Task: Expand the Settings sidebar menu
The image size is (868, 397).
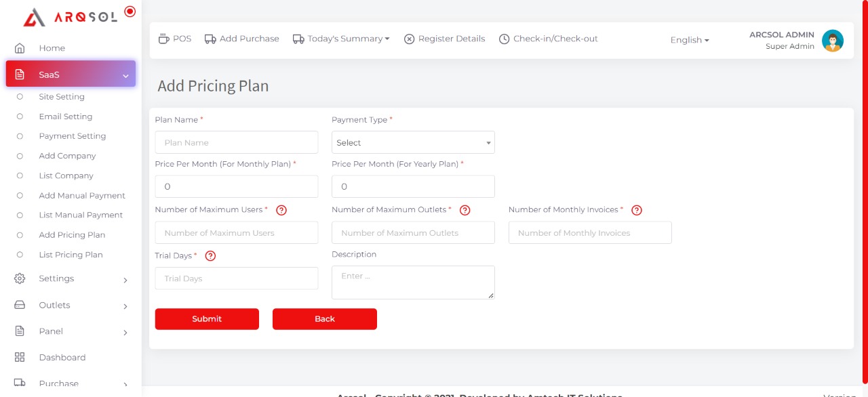Action: (x=71, y=278)
